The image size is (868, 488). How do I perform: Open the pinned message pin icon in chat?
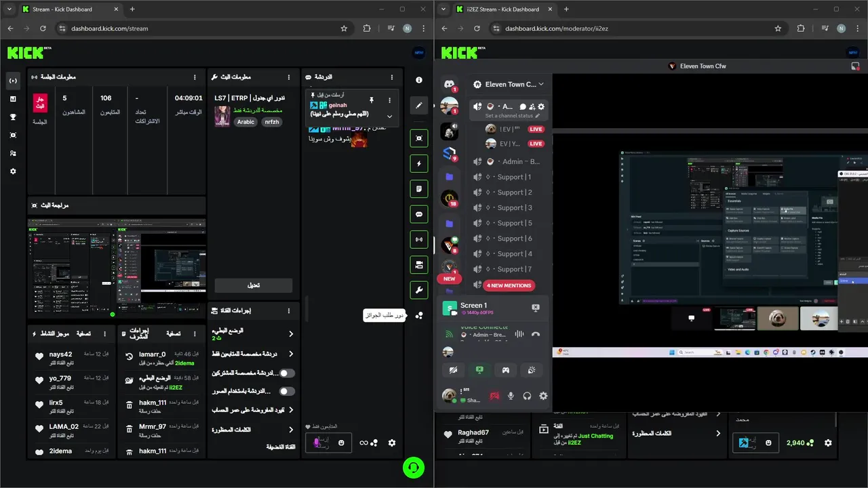(371, 100)
